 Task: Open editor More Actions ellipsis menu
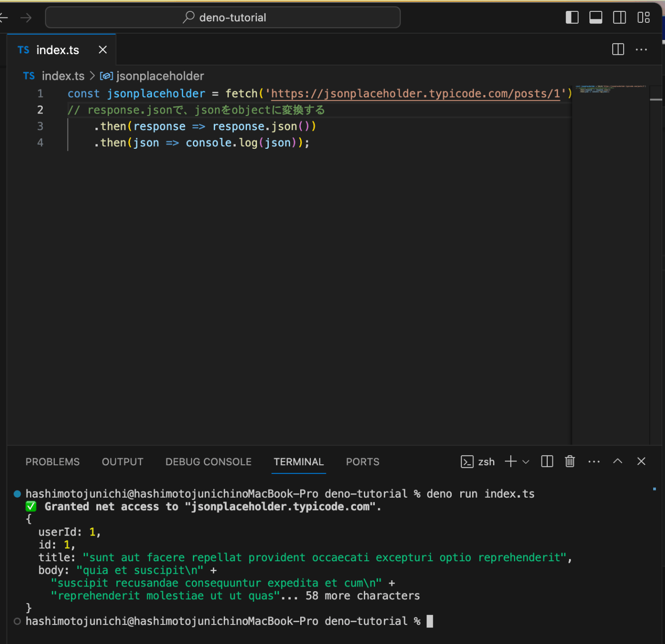pyautogui.click(x=641, y=49)
